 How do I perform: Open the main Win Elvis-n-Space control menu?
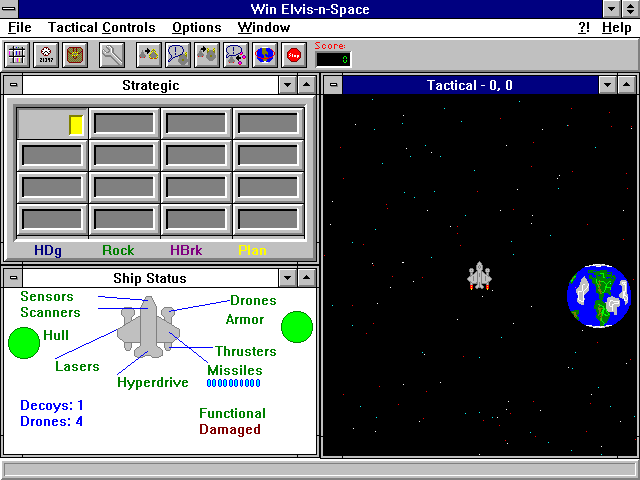[x=9, y=9]
